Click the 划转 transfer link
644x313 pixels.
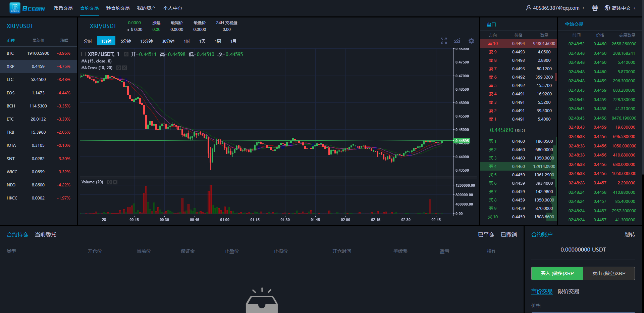click(630, 235)
